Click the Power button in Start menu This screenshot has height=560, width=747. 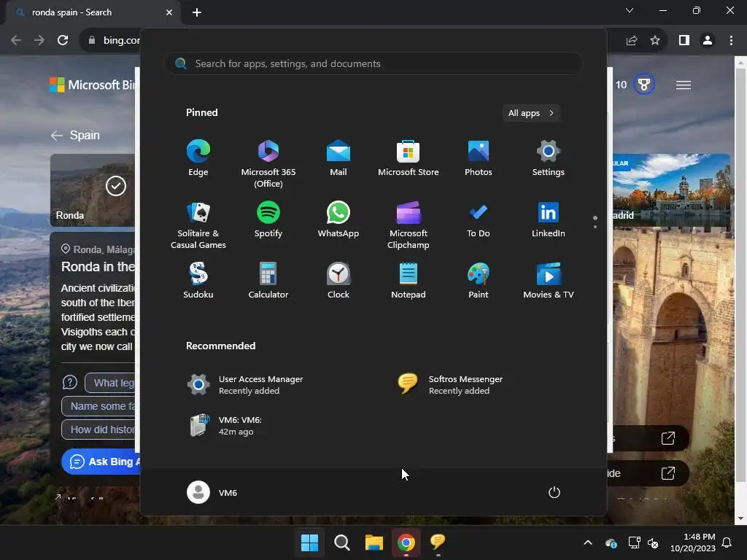(x=554, y=492)
